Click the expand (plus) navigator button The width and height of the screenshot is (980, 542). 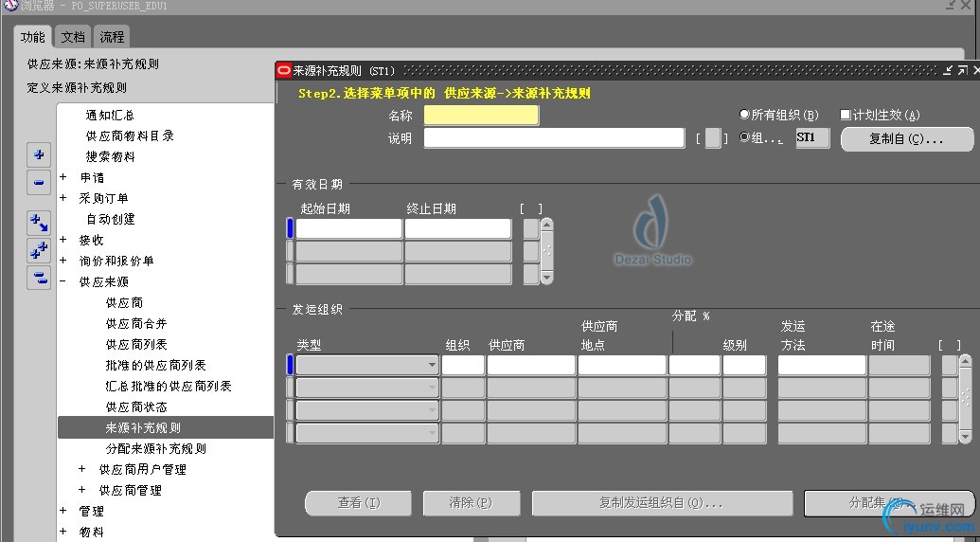pos(39,155)
